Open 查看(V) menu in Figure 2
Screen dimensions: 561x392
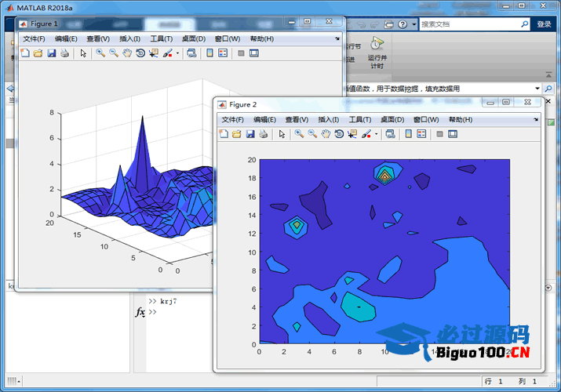297,120
